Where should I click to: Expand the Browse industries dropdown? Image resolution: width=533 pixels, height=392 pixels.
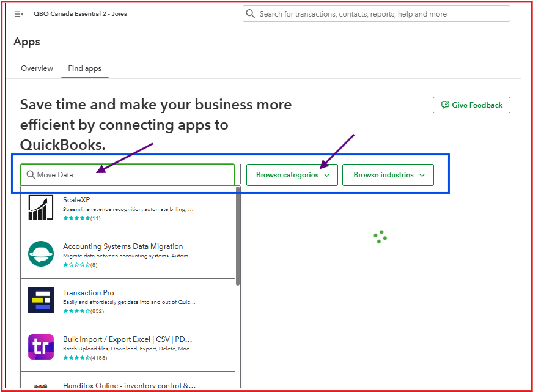point(388,175)
